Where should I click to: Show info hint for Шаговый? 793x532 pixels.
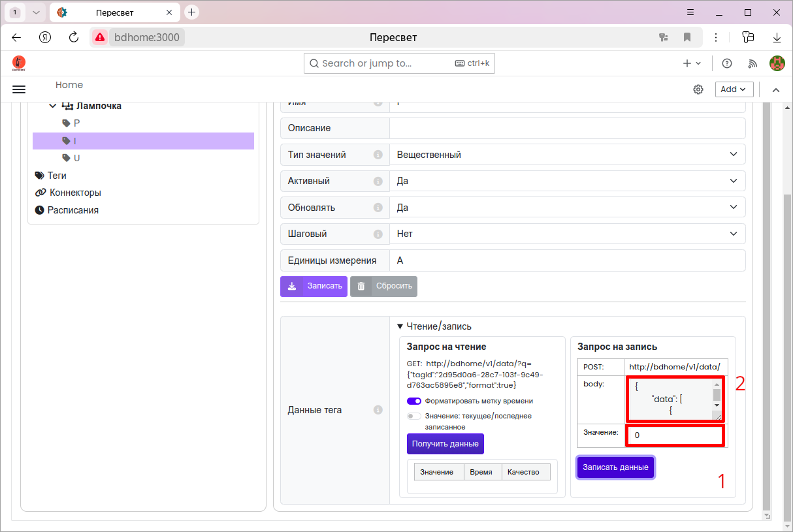[378, 234]
